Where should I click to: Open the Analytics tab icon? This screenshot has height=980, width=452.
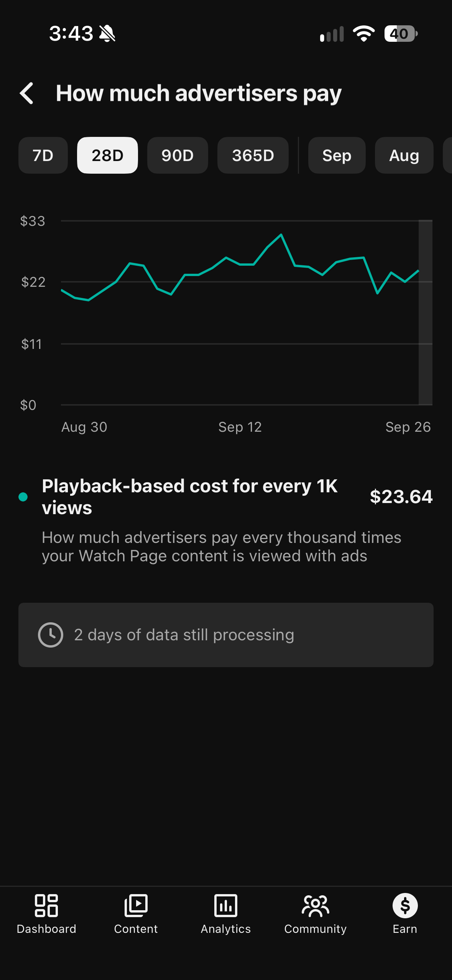click(x=226, y=906)
